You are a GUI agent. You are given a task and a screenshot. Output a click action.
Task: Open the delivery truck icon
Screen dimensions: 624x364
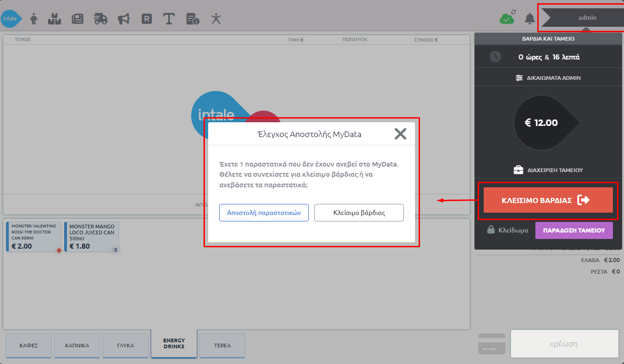click(100, 19)
